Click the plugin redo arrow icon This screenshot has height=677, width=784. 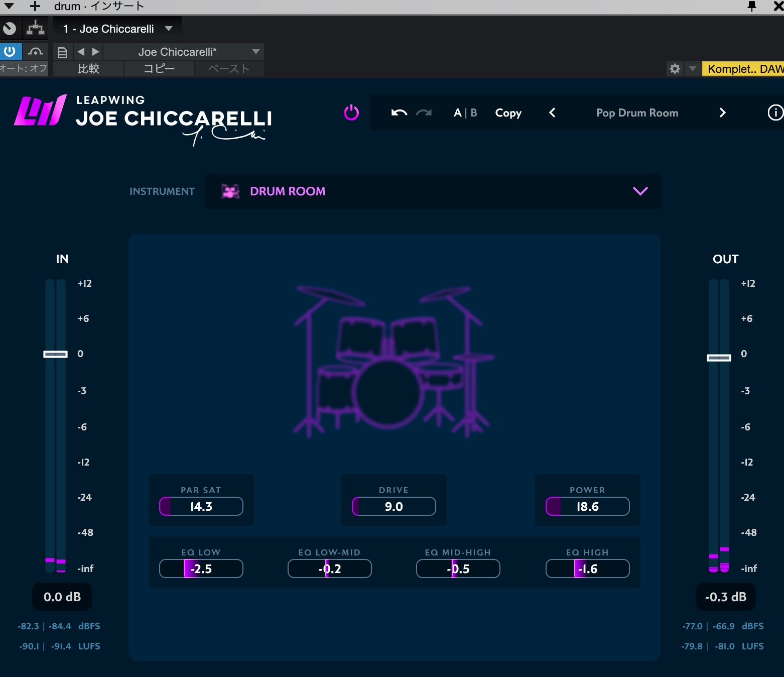424,113
